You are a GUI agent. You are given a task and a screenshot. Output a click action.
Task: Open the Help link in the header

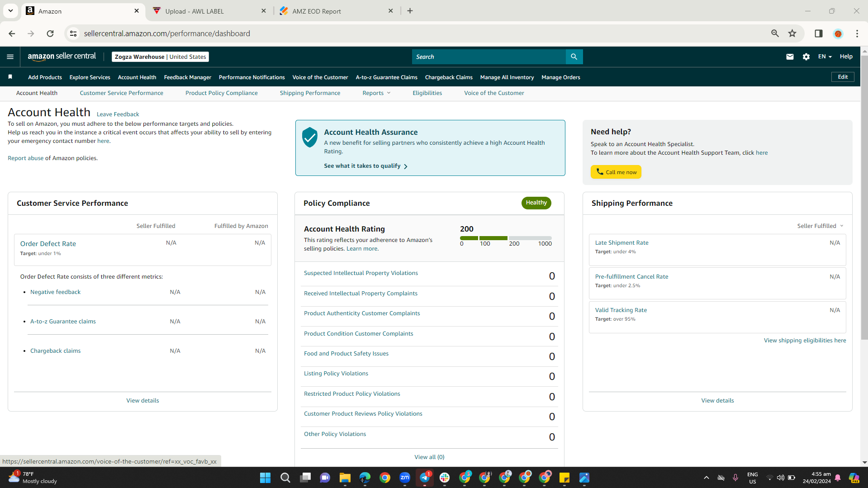tap(846, 57)
